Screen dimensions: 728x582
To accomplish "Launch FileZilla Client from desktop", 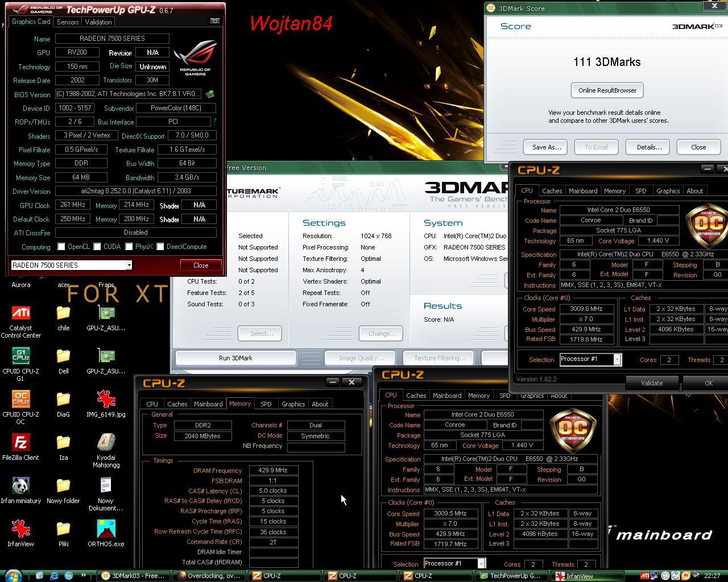I will [21, 447].
